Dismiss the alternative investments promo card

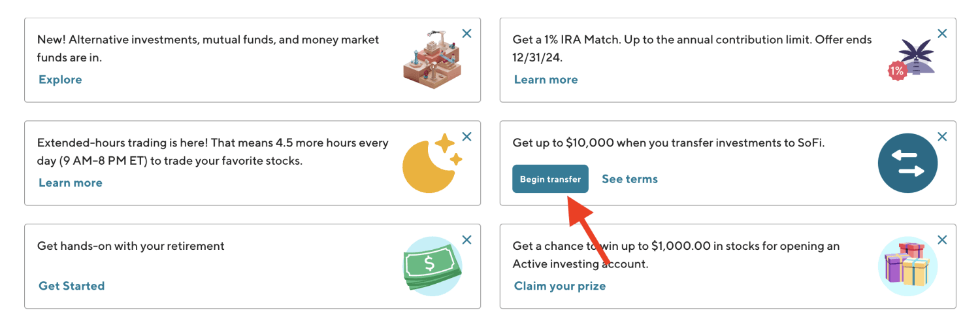click(466, 33)
